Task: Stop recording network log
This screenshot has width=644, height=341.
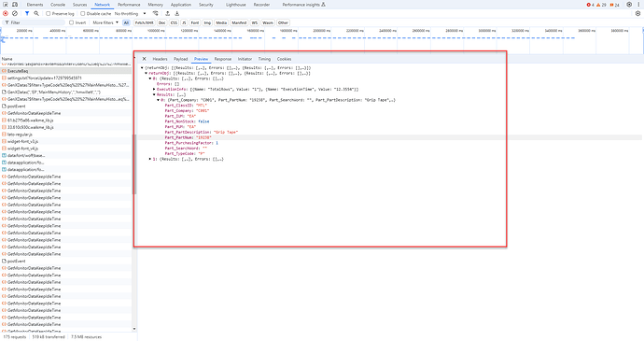Action: coord(6,14)
